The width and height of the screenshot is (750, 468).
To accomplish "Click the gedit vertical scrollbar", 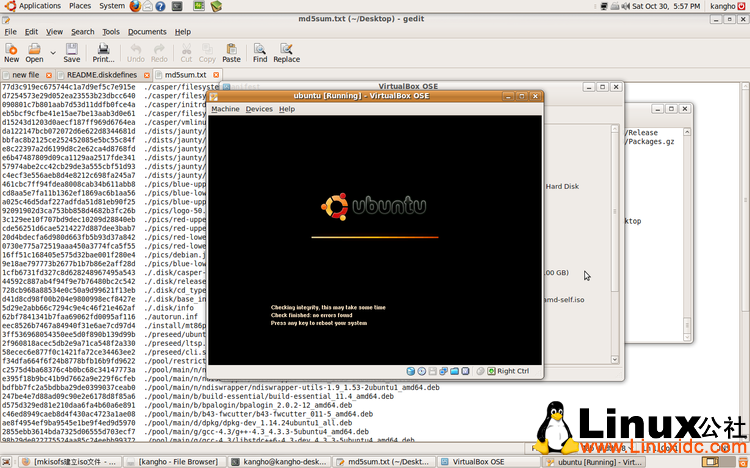I will point(746,261).
